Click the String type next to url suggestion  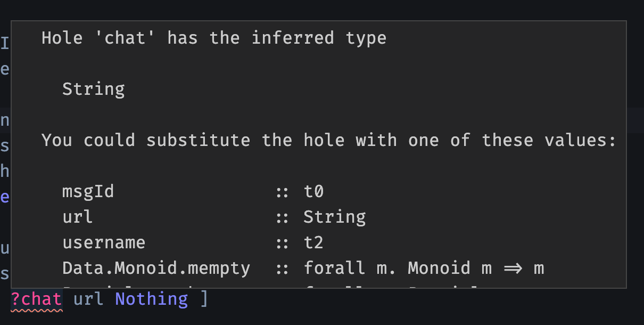[x=335, y=217]
